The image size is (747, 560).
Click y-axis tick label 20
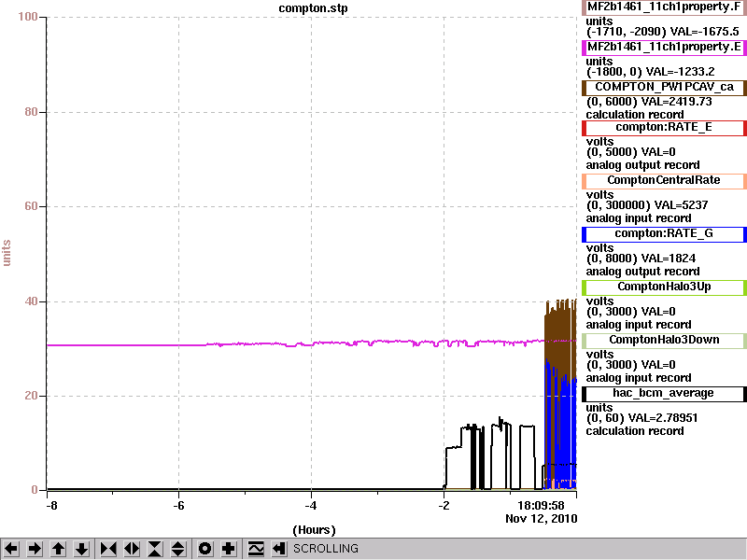(31, 396)
